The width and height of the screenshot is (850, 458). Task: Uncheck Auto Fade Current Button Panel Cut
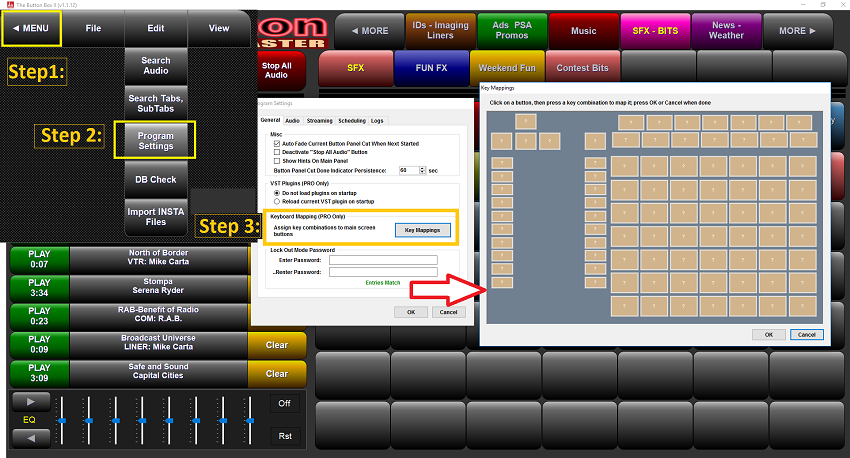coord(277,143)
